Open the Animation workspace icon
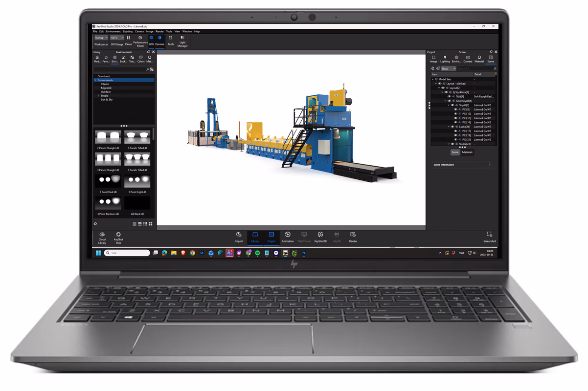This screenshot has width=588, height=391. pos(288,236)
